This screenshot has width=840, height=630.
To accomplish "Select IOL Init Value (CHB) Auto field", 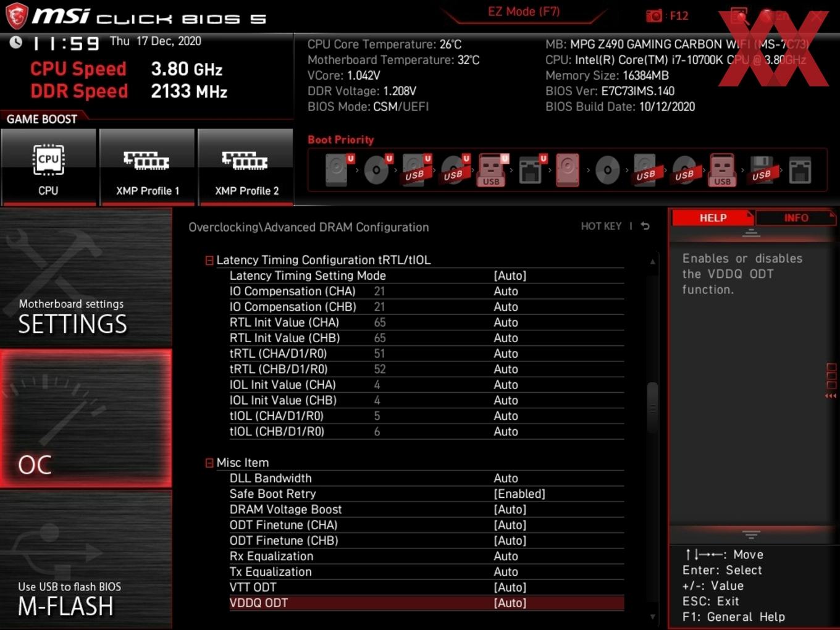I will (x=505, y=400).
